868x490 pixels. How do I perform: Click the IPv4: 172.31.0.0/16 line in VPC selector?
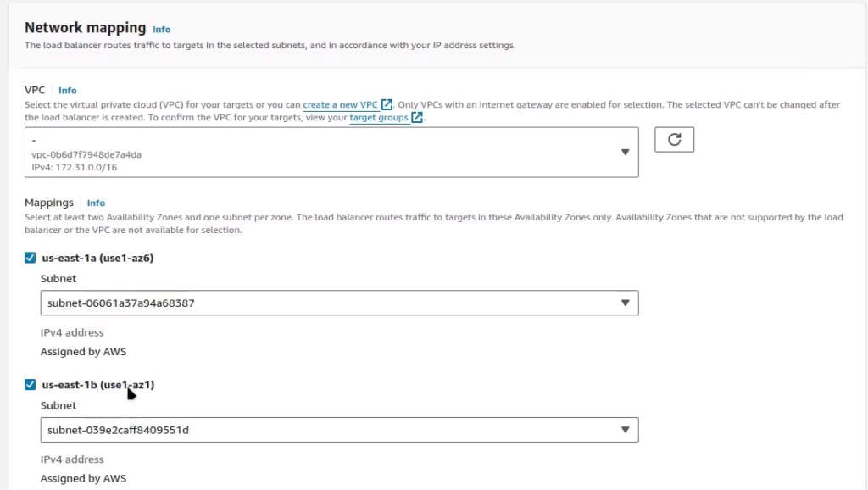point(74,168)
